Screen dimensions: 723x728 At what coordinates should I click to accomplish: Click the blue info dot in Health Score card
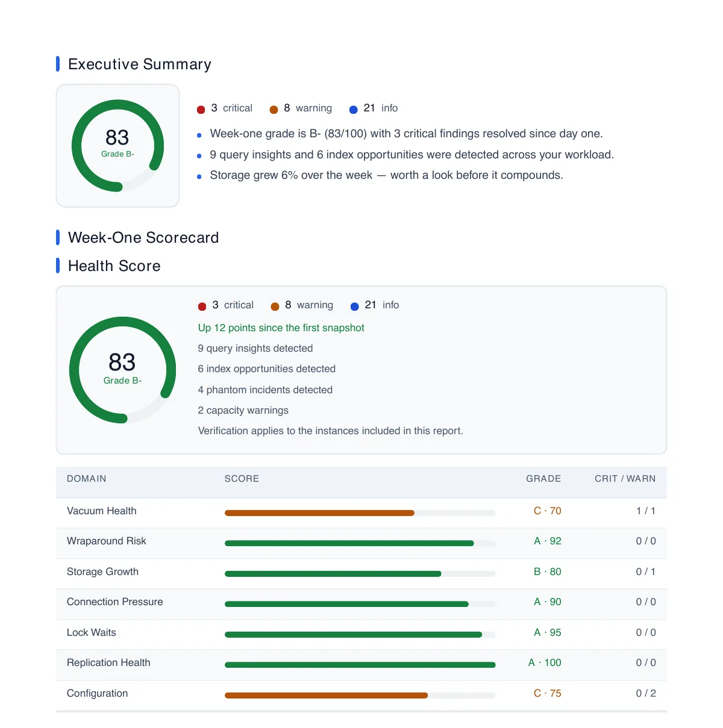(x=355, y=306)
